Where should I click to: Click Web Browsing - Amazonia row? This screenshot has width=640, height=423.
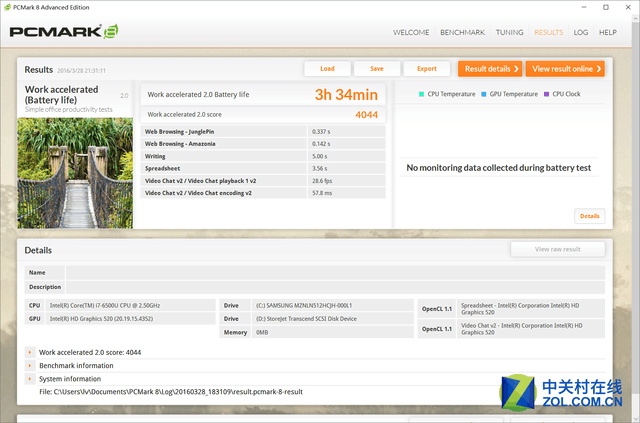coord(263,144)
